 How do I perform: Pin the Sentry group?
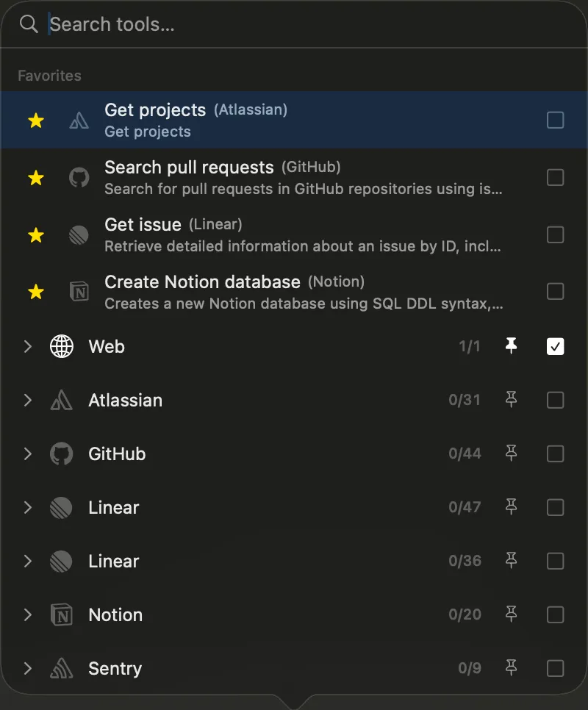(511, 667)
